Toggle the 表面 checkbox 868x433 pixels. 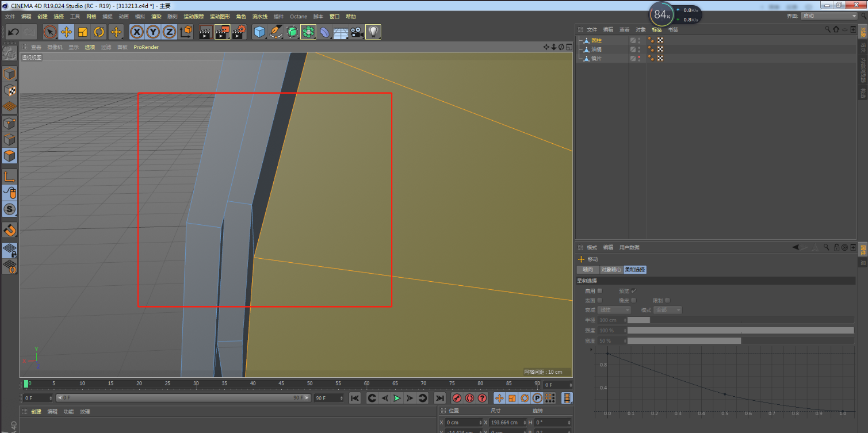click(599, 300)
